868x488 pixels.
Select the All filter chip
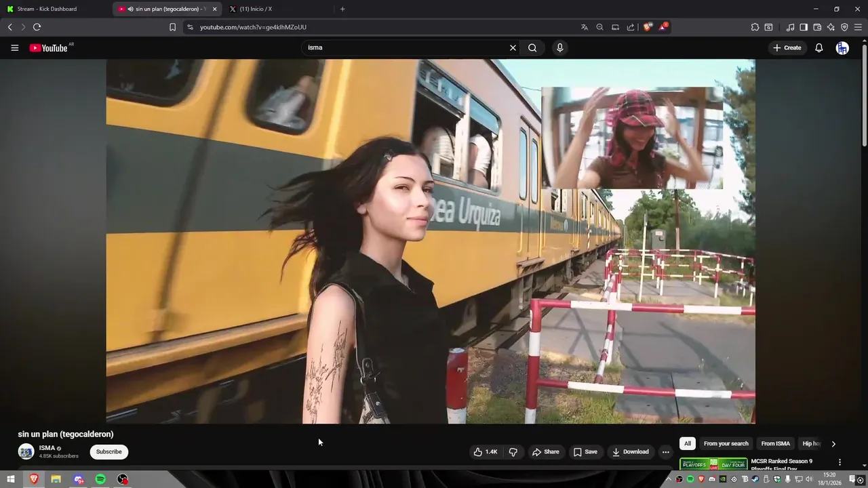coord(687,443)
